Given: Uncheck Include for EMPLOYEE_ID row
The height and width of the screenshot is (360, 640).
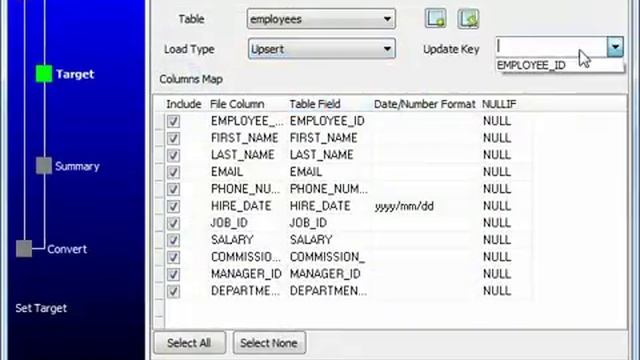Looking at the screenshot, I should click(x=173, y=121).
